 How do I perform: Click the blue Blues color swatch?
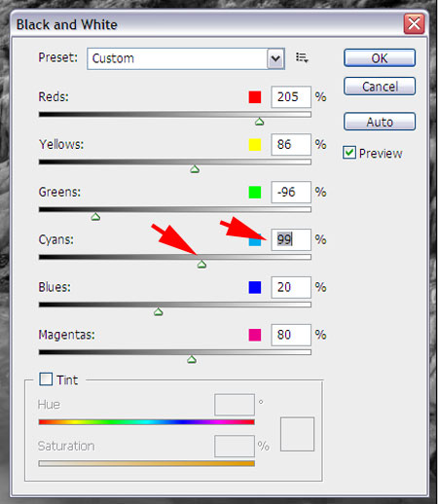click(255, 287)
